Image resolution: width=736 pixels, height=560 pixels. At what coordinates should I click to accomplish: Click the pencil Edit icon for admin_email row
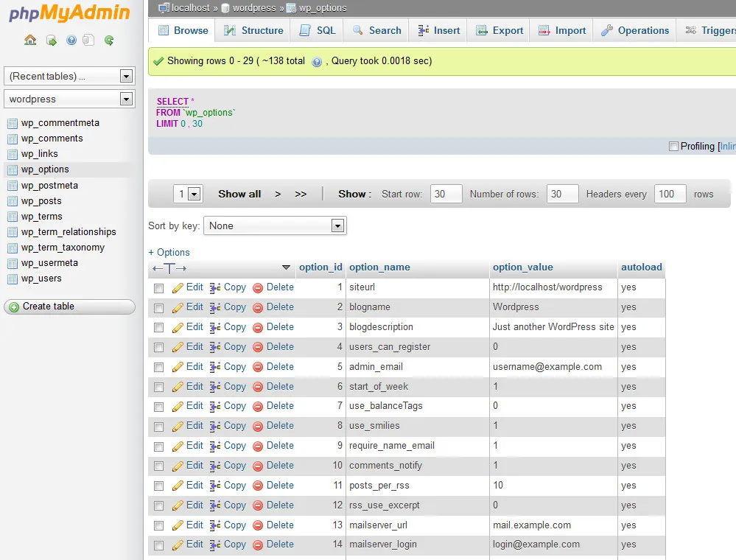pyautogui.click(x=178, y=367)
